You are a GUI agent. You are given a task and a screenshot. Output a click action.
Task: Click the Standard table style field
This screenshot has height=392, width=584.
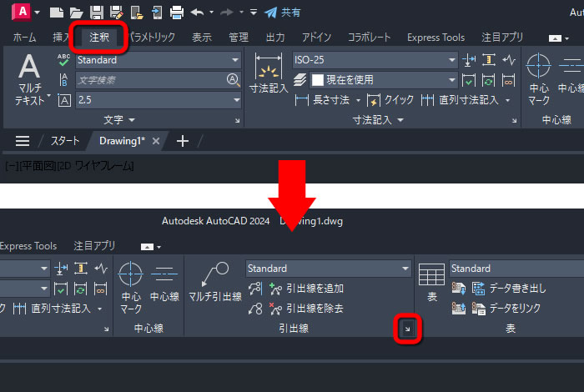516,269
